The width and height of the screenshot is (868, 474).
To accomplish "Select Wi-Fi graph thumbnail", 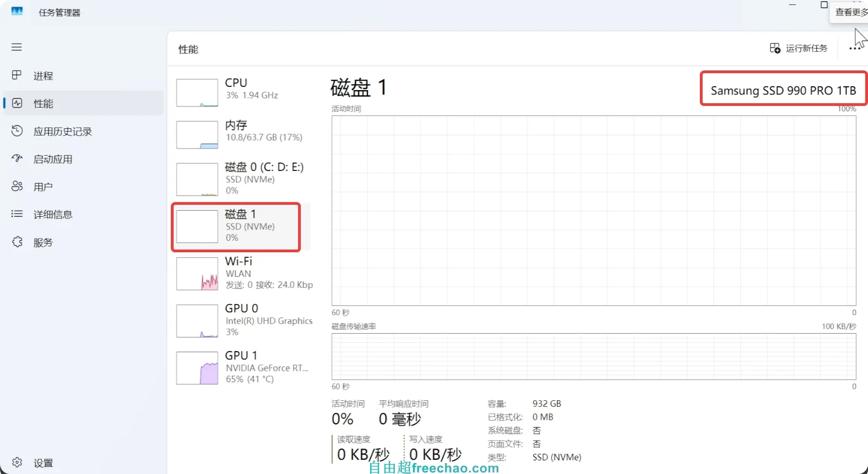I will coord(197,274).
